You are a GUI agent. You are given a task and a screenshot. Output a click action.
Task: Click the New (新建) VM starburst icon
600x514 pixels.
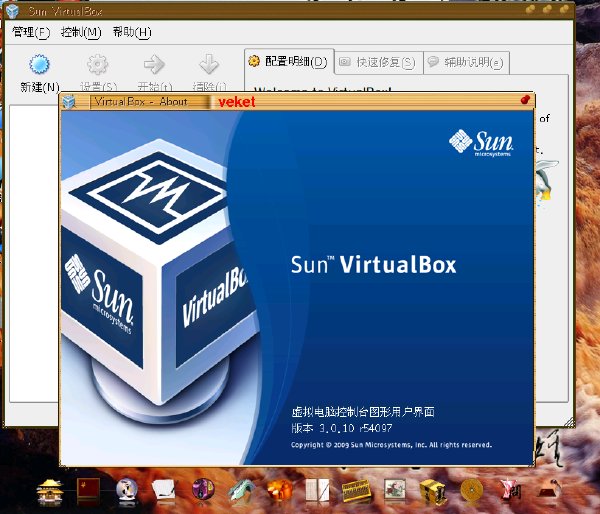click(39, 64)
